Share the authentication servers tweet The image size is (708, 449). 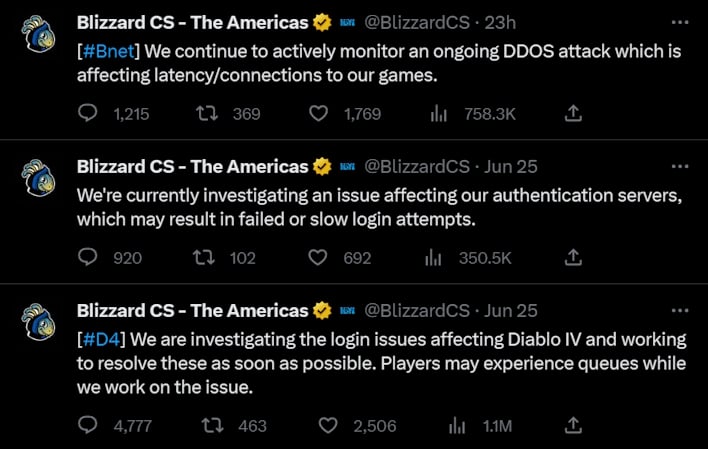point(573,257)
